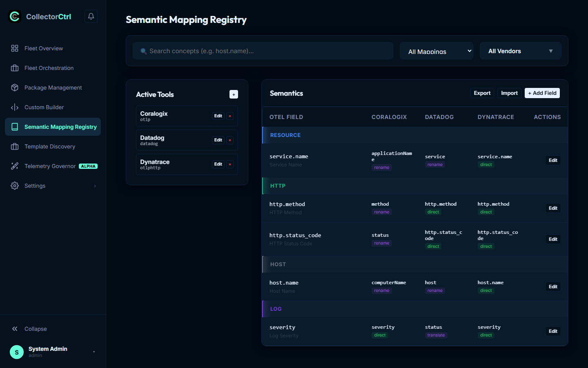Viewport: 588px width, 368px height.
Task: Go to Fleet Orchestration
Action: (x=53, y=68)
